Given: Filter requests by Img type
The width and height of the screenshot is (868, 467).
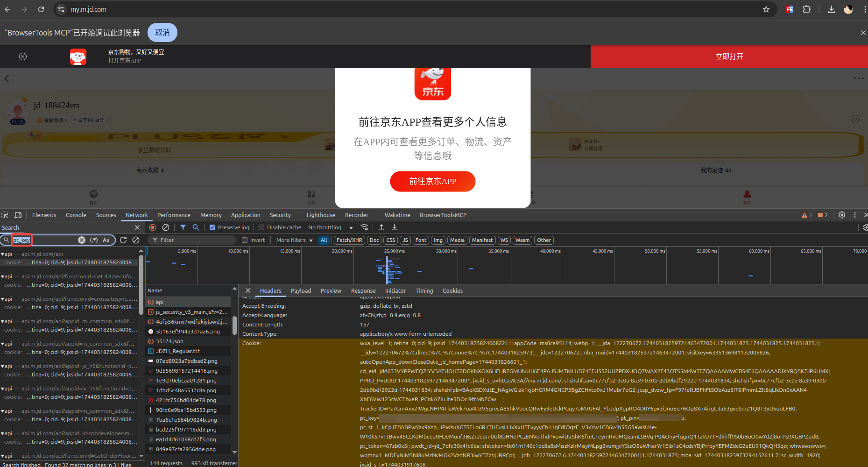Looking at the screenshot, I should (438, 240).
